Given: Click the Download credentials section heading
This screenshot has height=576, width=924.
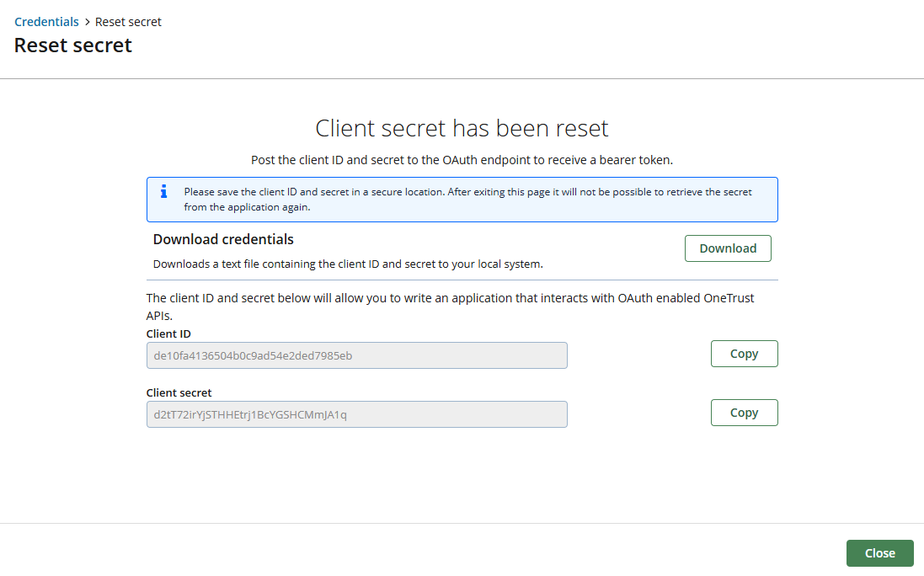Looking at the screenshot, I should point(222,239).
